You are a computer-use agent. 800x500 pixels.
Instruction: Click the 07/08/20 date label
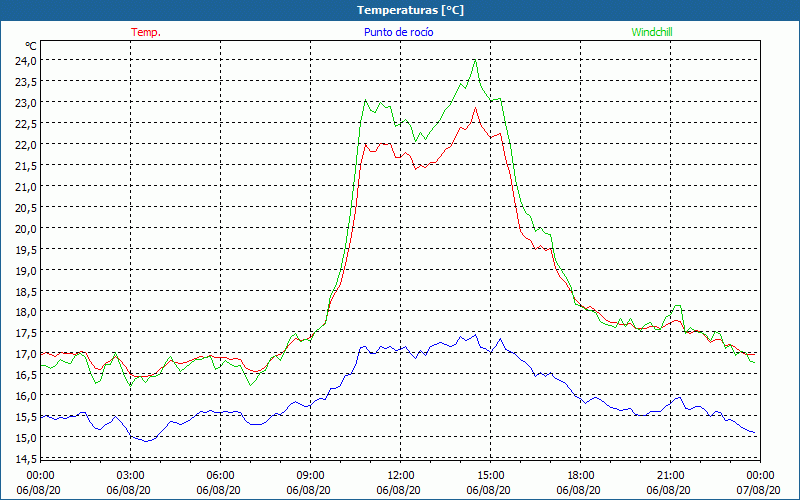coord(758,490)
